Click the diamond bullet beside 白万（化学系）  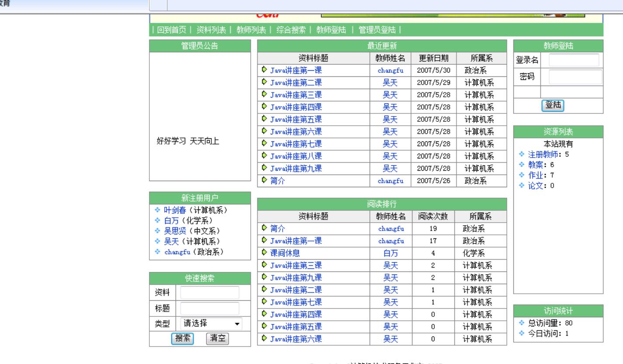point(158,220)
